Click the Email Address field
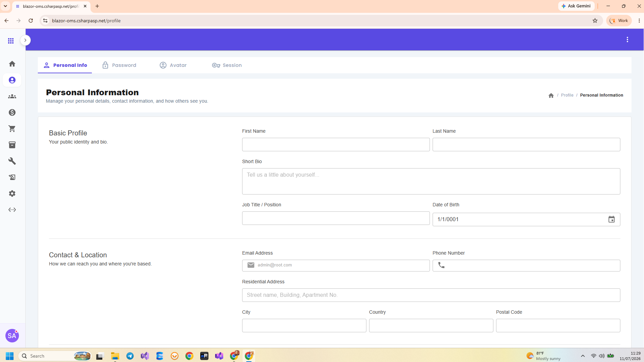Viewport: 644px width, 362px height. [x=336, y=265]
